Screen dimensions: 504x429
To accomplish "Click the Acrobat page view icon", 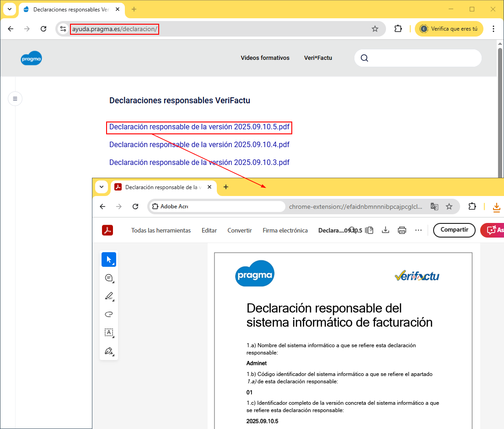I will (x=370, y=230).
